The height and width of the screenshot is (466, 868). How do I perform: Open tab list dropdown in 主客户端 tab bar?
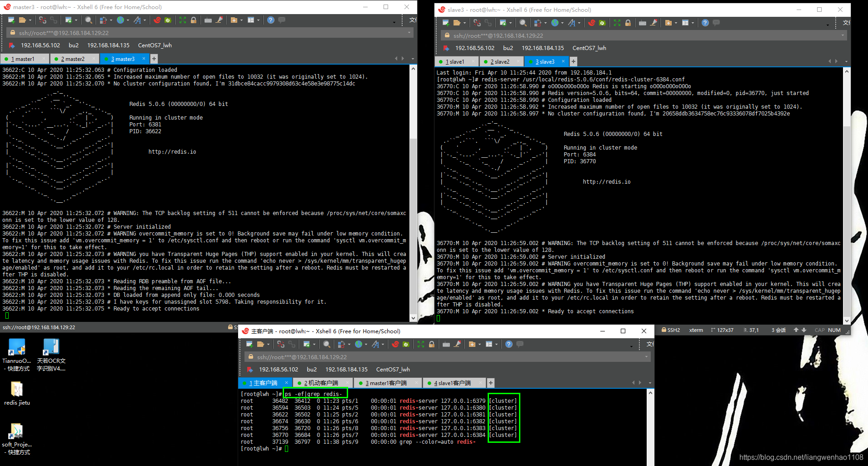650,383
